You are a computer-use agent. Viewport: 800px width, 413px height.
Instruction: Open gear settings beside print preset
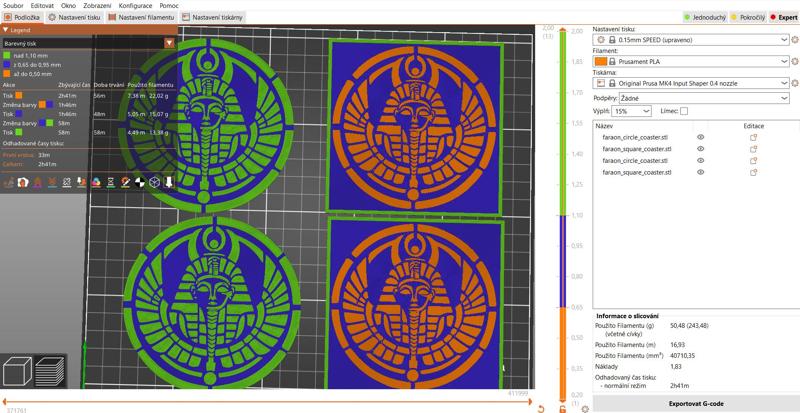794,39
